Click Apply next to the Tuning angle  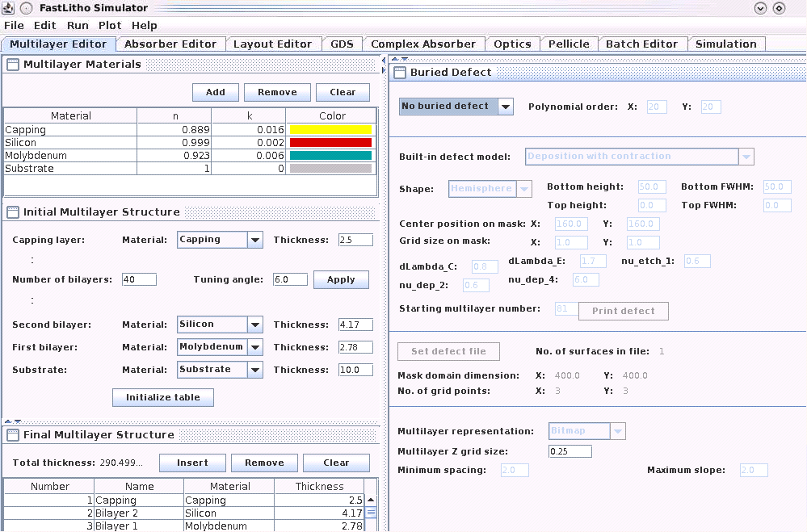[341, 280]
